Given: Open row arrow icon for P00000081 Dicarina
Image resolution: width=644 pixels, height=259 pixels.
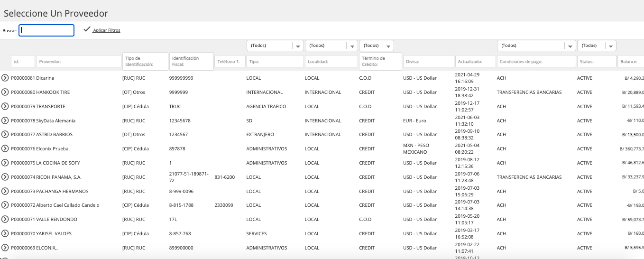Looking at the screenshot, I should pos(5,78).
